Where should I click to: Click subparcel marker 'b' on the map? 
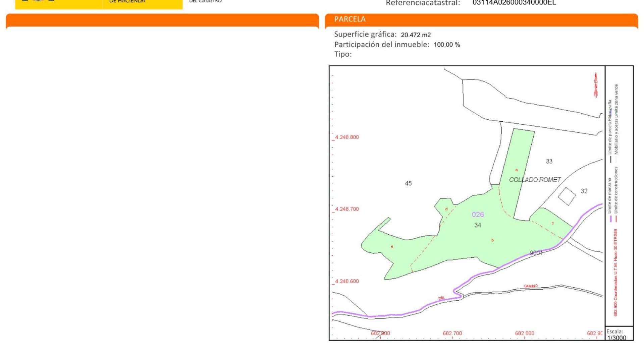(492, 240)
